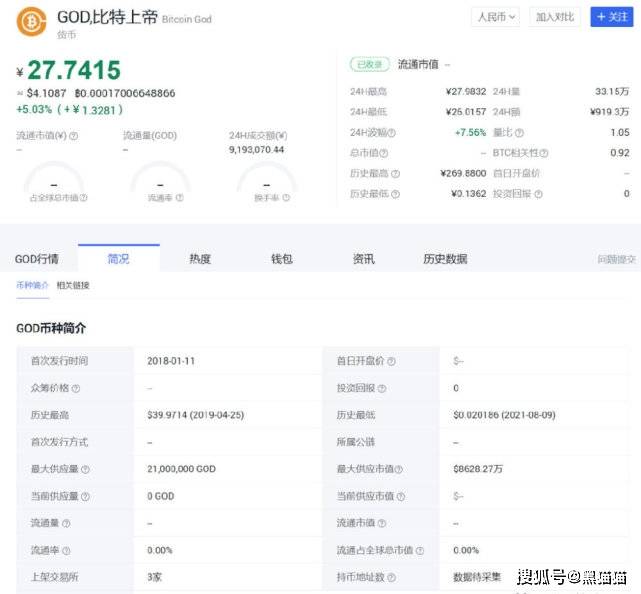Click help icon next to 首日开盘价 in table
The image size is (641, 594).
391,361
